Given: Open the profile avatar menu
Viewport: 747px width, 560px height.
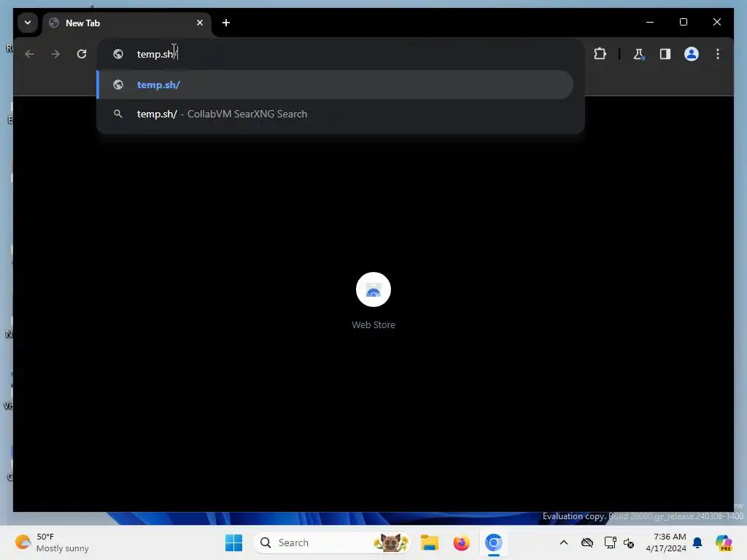Looking at the screenshot, I should 692,54.
